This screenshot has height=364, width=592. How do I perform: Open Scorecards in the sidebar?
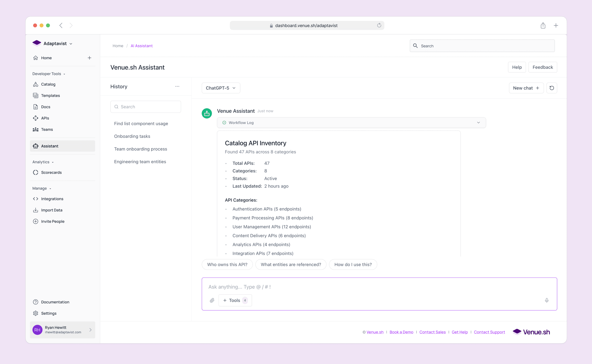coord(51,172)
